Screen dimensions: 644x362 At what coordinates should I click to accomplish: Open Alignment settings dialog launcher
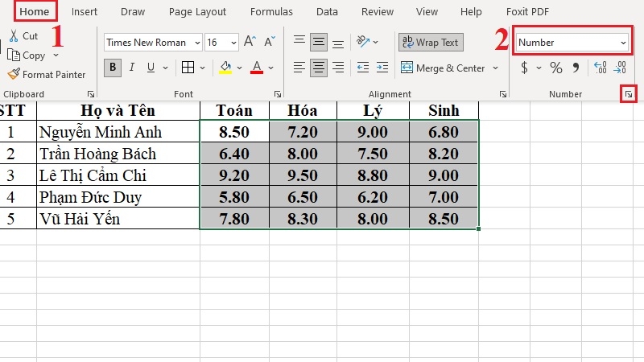click(x=502, y=94)
